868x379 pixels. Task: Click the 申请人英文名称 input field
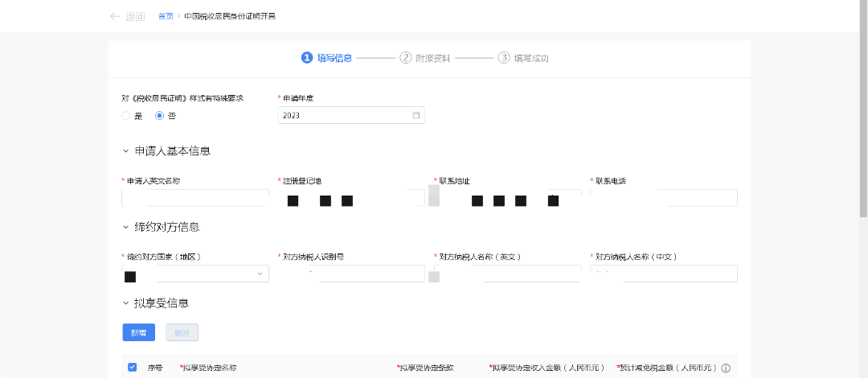[x=195, y=198]
